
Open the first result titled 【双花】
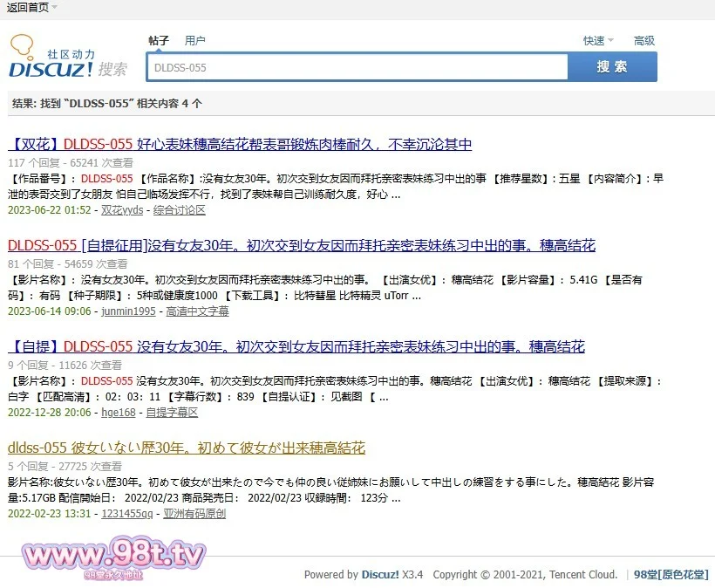[240, 145]
